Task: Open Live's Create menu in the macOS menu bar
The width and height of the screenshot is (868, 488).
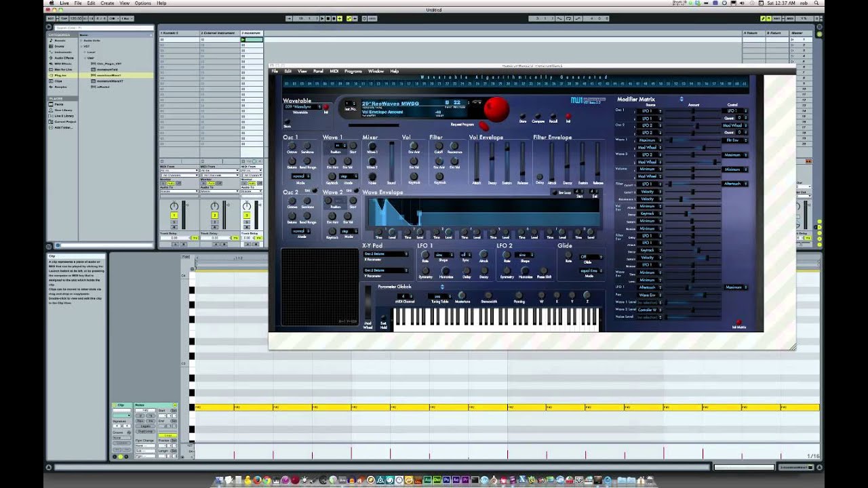Action: [107, 3]
